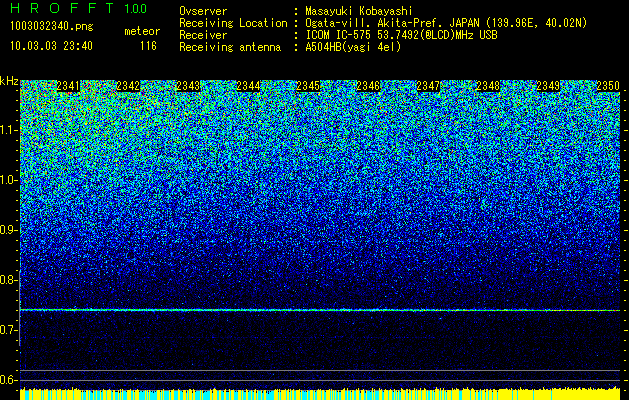This screenshot has width=629, height=400.
Task: Click the meteor count 116
Action: (x=148, y=46)
